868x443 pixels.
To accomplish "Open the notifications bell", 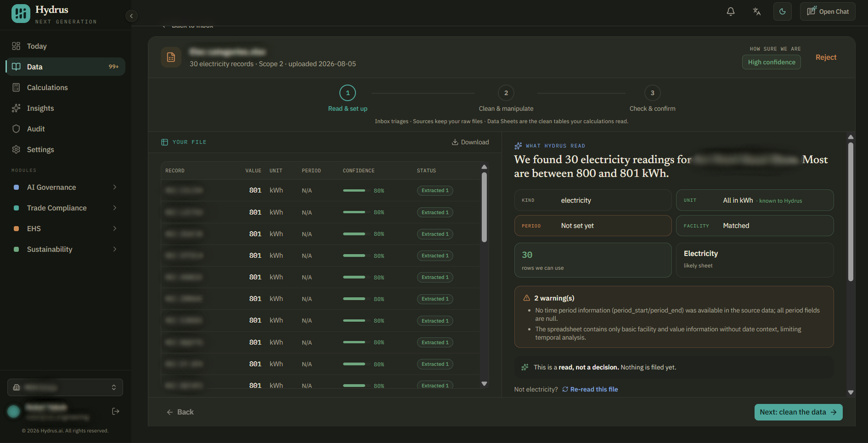I will 731,11.
